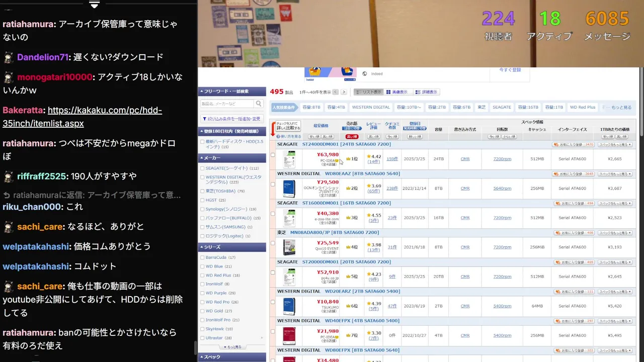This screenshot has height=362, width=644.
Task: Expand more specs for WD80EAAZ row
Action: (x=615, y=174)
